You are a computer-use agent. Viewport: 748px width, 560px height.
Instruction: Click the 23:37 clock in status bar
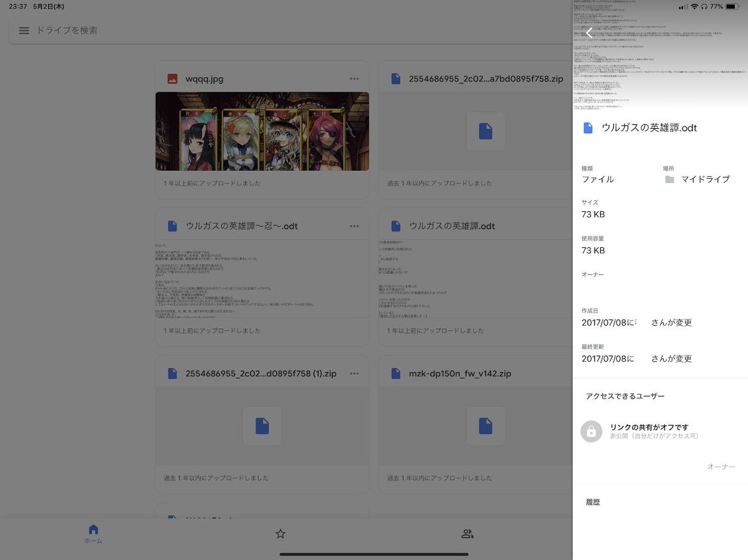[17, 6]
